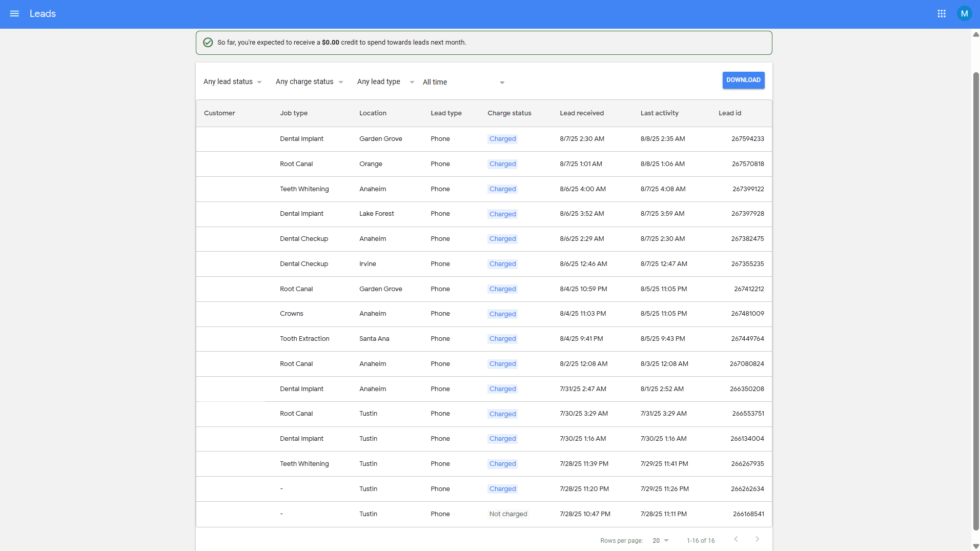980x551 pixels.
Task: Open lead id 266553751
Action: tap(748, 414)
